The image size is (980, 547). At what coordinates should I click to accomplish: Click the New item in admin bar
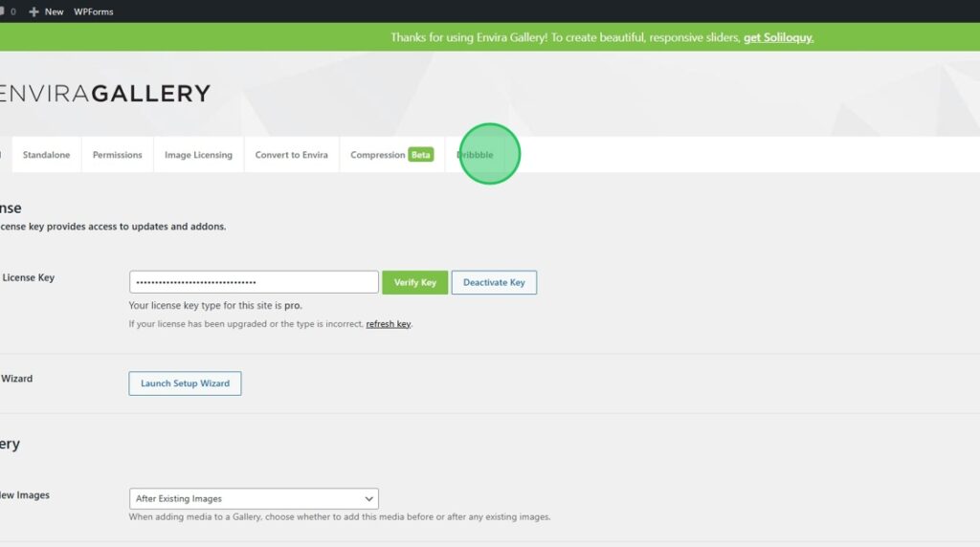click(54, 11)
